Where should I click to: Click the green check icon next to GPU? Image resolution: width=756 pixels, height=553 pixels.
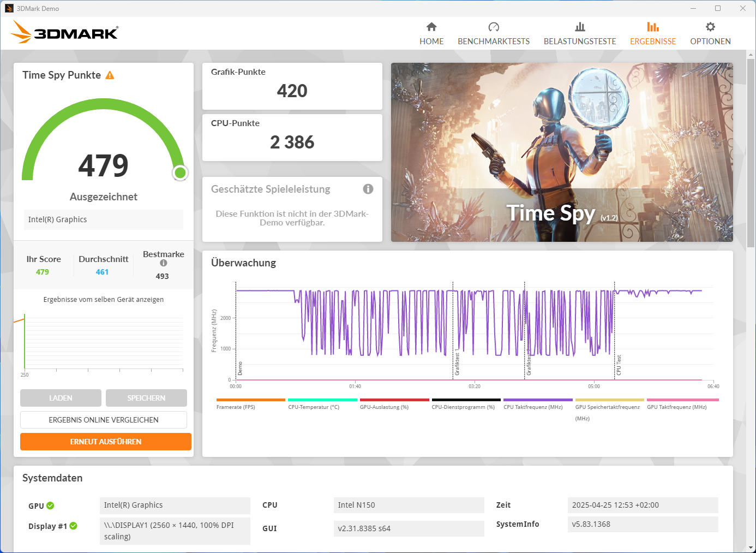[50, 506]
